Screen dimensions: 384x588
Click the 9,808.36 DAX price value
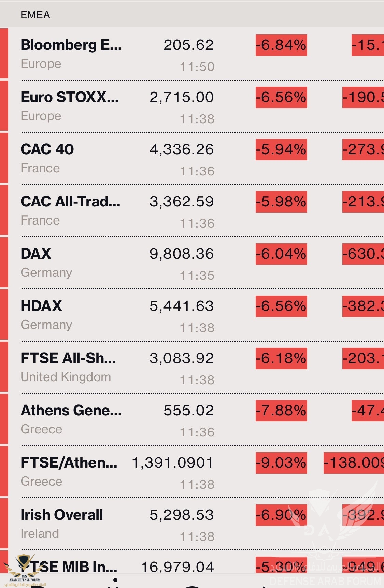[182, 254]
